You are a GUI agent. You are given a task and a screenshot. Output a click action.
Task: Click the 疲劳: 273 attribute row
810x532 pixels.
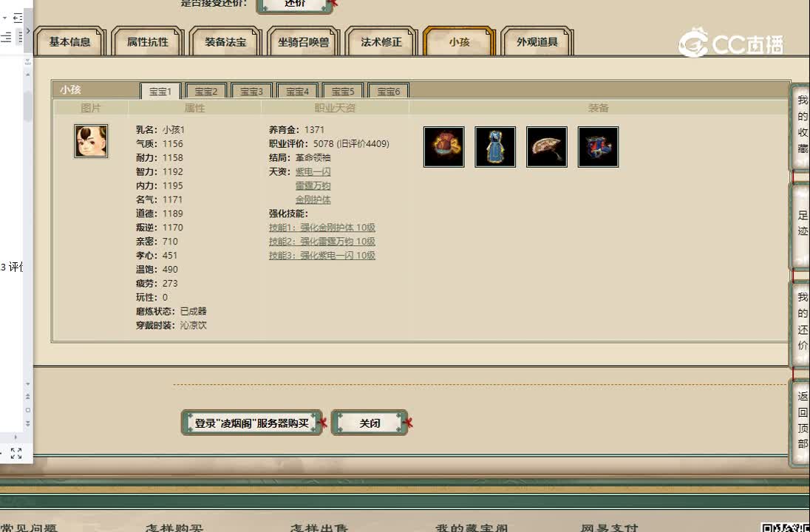(157, 283)
